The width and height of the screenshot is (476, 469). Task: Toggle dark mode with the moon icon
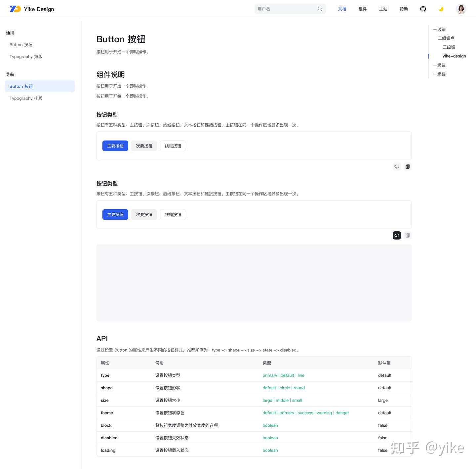441,9
